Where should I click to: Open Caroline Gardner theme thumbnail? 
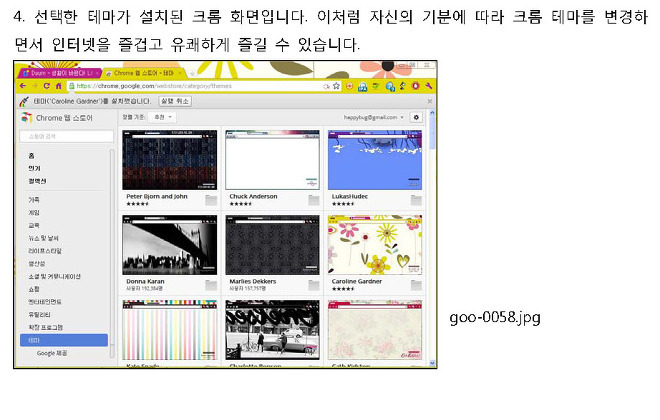click(375, 245)
